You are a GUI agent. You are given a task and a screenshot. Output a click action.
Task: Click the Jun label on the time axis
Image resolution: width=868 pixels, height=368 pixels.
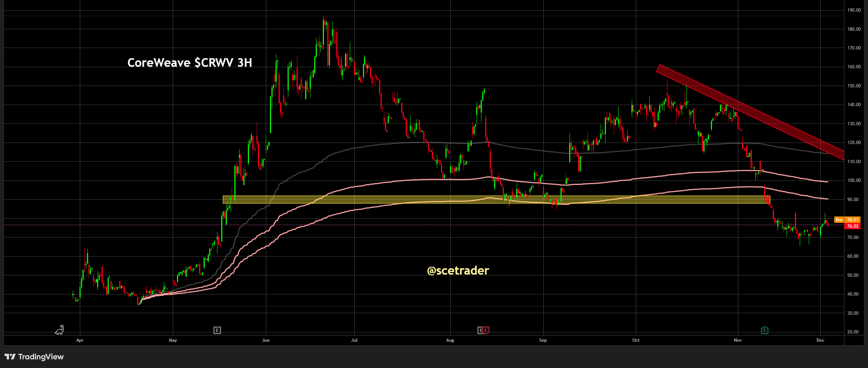click(266, 340)
